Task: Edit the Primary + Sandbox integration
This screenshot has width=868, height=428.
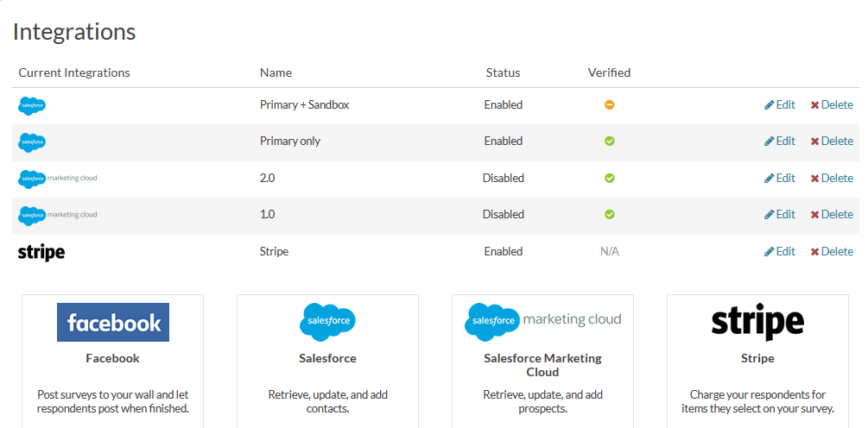Action: [780, 105]
